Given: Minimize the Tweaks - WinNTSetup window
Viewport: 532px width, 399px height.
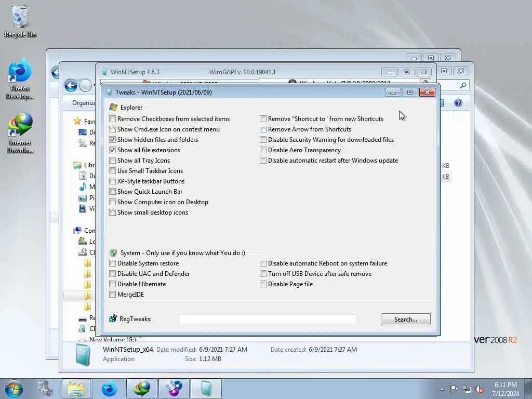Looking at the screenshot, I should click(x=393, y=92).
